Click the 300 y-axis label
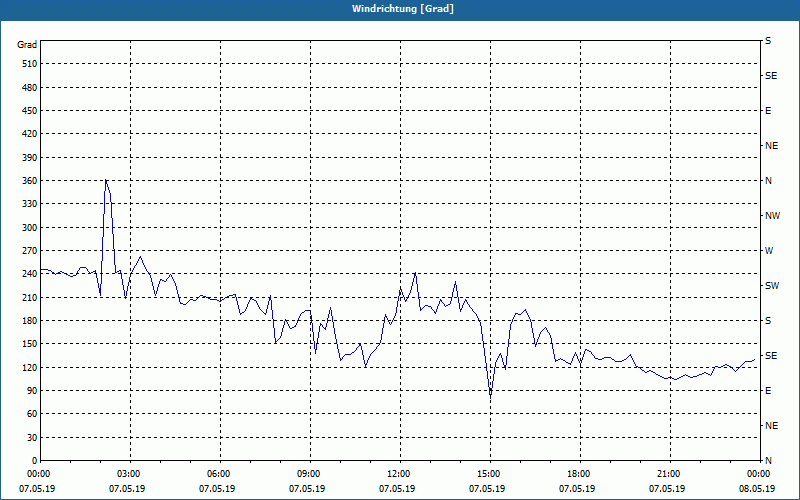The width and height of the screenshot is (800, 500). coord(30,228)
